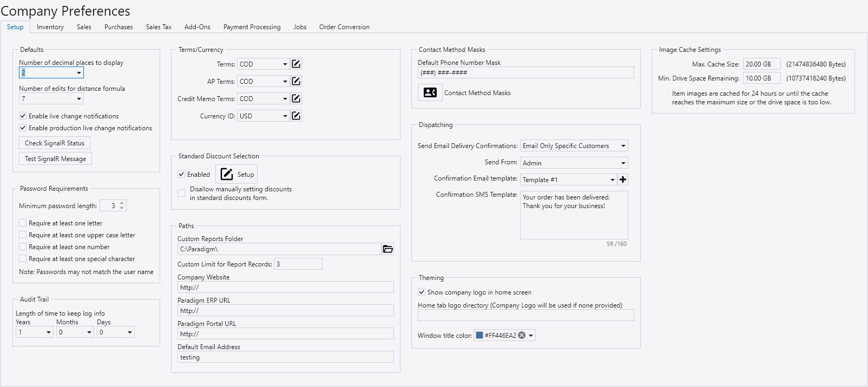Open the audit trail Years dropdown

pos(48,332)
